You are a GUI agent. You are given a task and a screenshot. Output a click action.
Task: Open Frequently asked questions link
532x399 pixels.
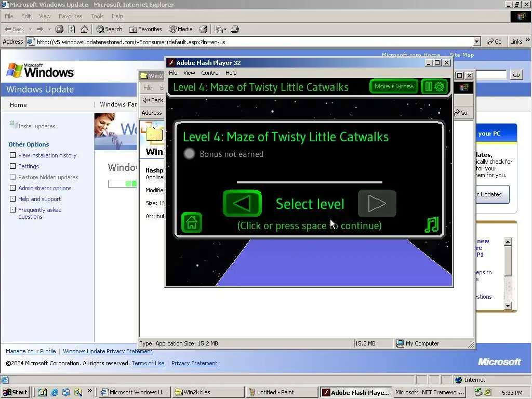[39, 213]
